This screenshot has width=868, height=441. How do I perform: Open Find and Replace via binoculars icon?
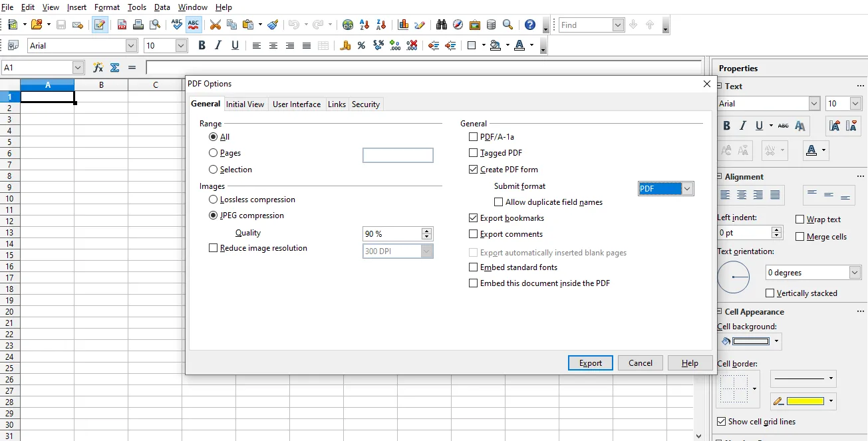coord(441,24)
